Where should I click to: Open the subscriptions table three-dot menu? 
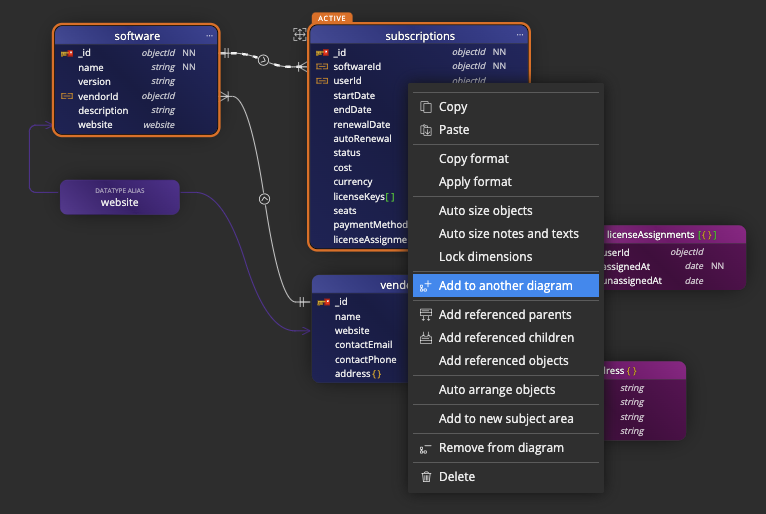(519, 36)
